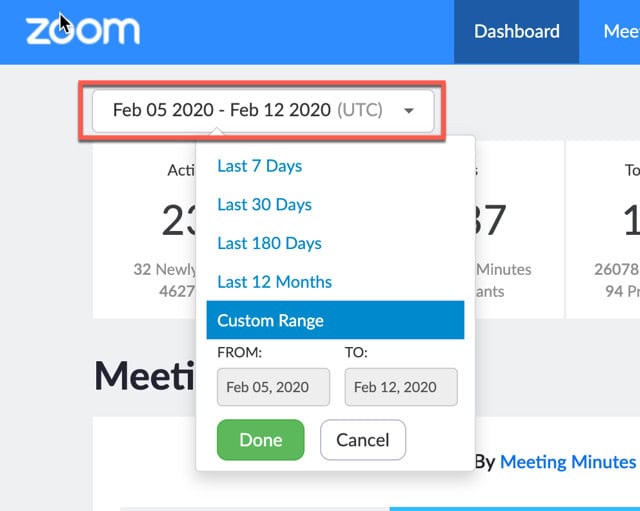This screenshot has width=640, height=511.
Task: Open the Dashboard tab
Action: point(516,31)
